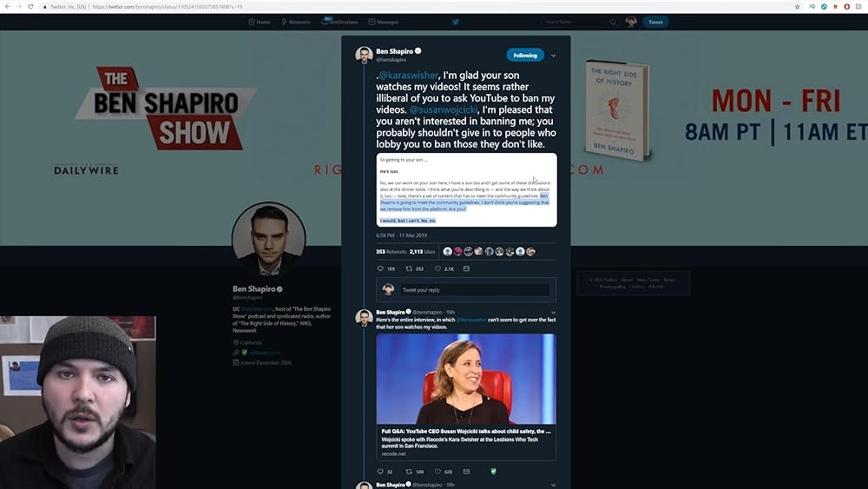868x489 pixels.
Task: Click the reply icon on the main tweet
Action: 380,269
